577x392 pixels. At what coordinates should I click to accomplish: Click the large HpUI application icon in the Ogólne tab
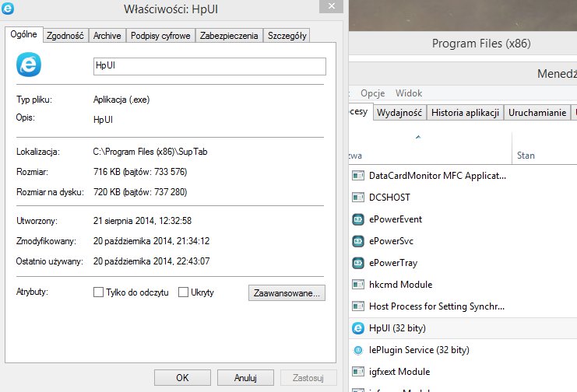[x=29, y=65]
